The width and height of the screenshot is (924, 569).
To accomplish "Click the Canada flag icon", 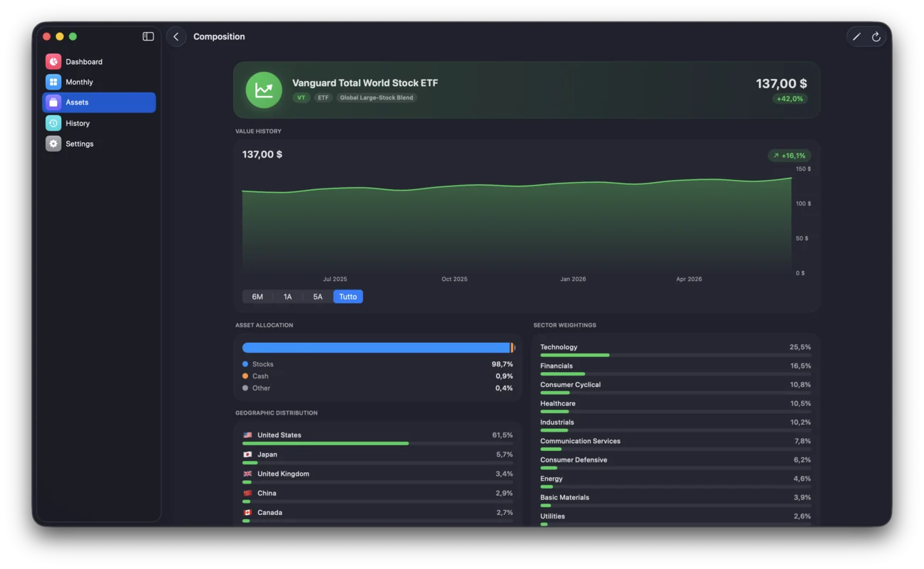I will [247, 512].
